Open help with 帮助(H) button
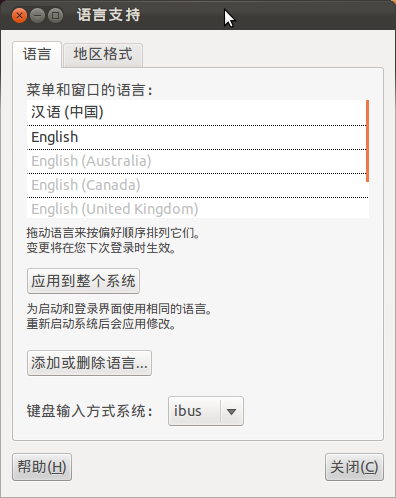Viewport: 396px width, 498px height. tap(42, 467)
